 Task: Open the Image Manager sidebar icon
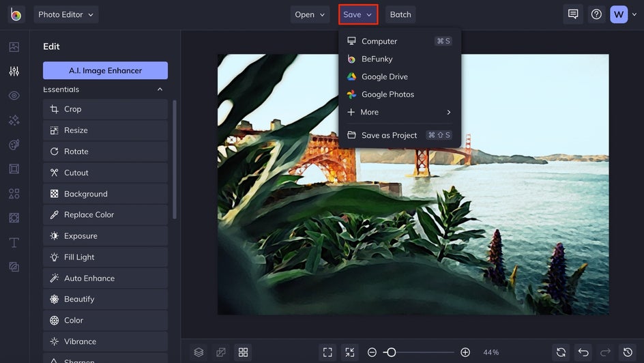[x=14, y=47]
